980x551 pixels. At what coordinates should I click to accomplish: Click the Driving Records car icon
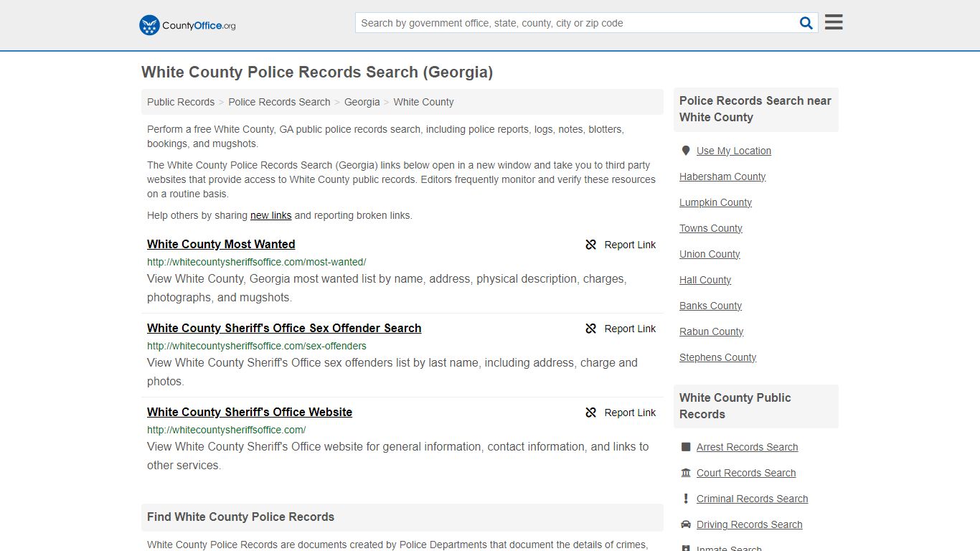686,524
